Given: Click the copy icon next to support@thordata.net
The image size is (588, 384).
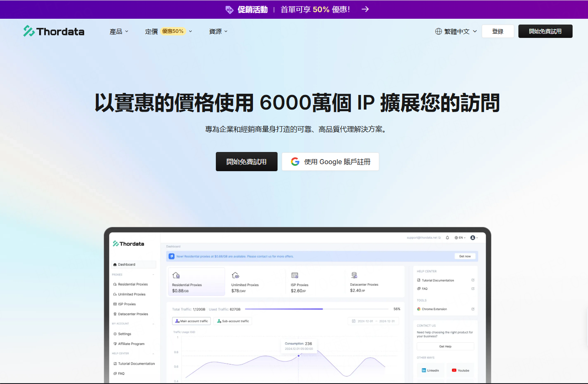Looking at the screenshot, I should 439,238.
